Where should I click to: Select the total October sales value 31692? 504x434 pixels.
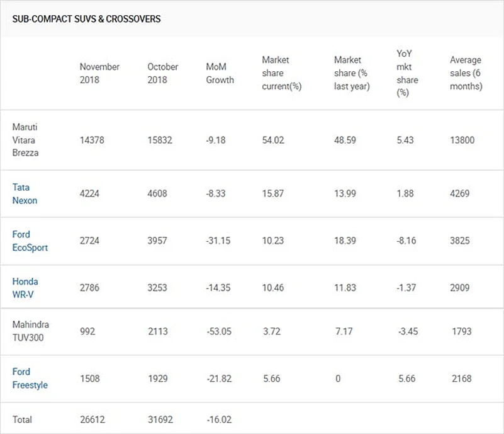tap(160, 420)
